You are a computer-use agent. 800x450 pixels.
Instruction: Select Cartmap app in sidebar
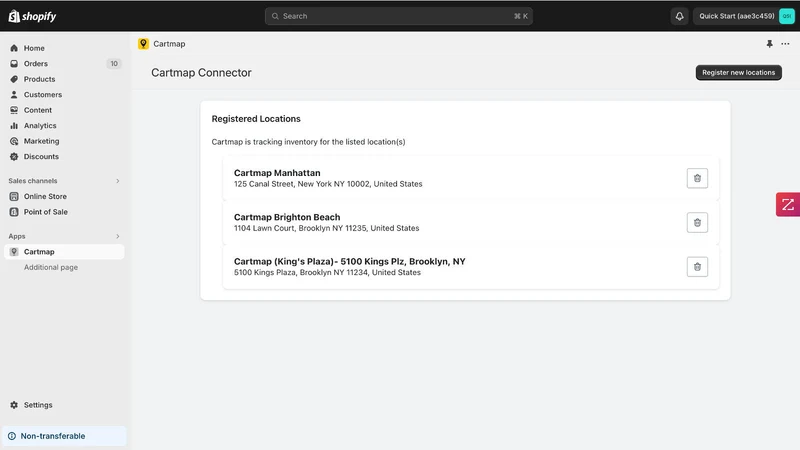point(64,252)
